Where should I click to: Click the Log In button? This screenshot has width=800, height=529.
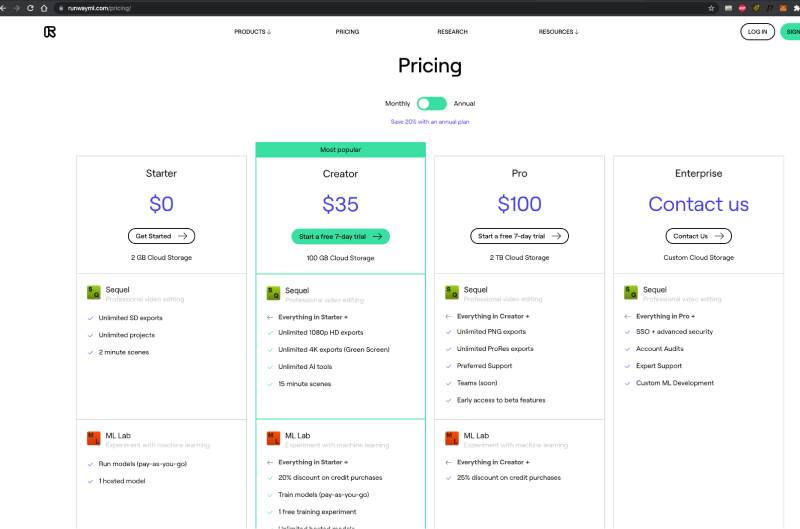point(758,32)
